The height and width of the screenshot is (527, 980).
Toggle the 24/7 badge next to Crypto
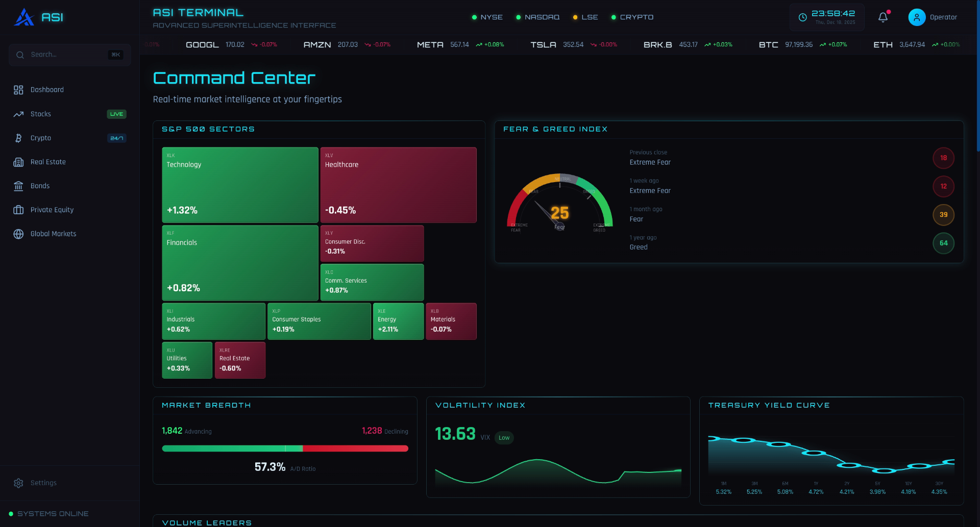click(x=117, y=138)
